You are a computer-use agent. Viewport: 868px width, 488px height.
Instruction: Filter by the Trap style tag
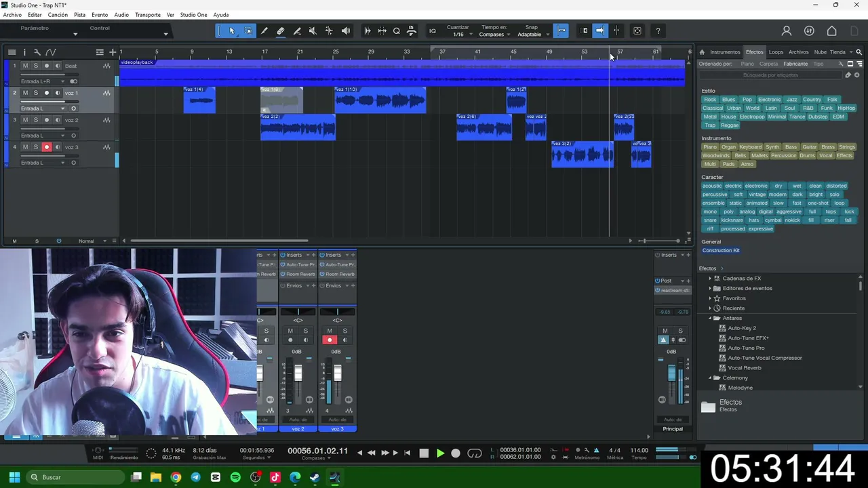[x=710, y=125]
